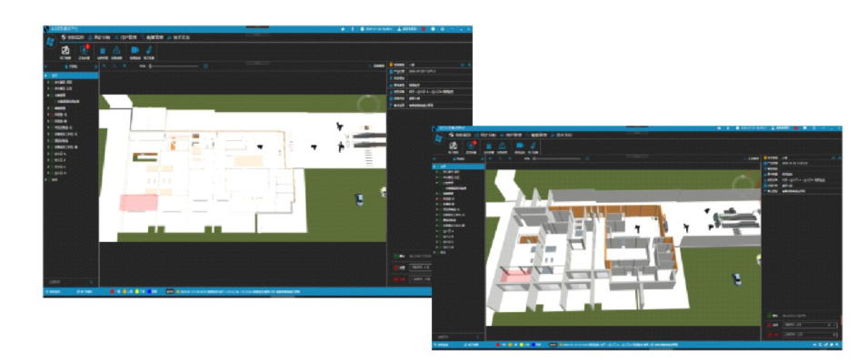868x364 pixels.
Task: Collapse the blue-highlighted root tree node, left window
Action: click(x=46, y=76)
